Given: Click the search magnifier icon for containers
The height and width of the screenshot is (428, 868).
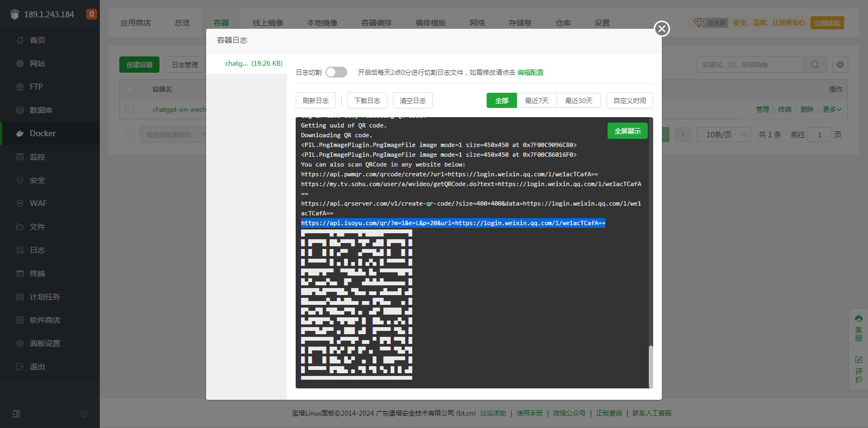Looking at the screenshot, I should [815, 65].
